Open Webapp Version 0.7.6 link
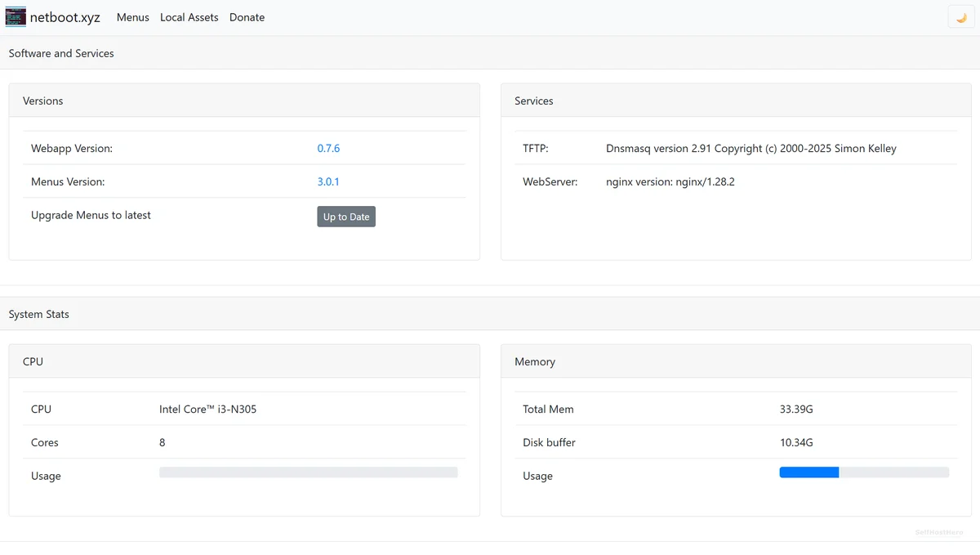The image size is (980, 555). (328, 149)
